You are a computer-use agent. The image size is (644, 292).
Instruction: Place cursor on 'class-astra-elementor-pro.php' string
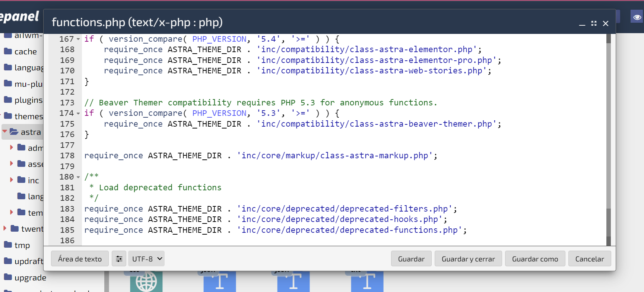(377, 60)
